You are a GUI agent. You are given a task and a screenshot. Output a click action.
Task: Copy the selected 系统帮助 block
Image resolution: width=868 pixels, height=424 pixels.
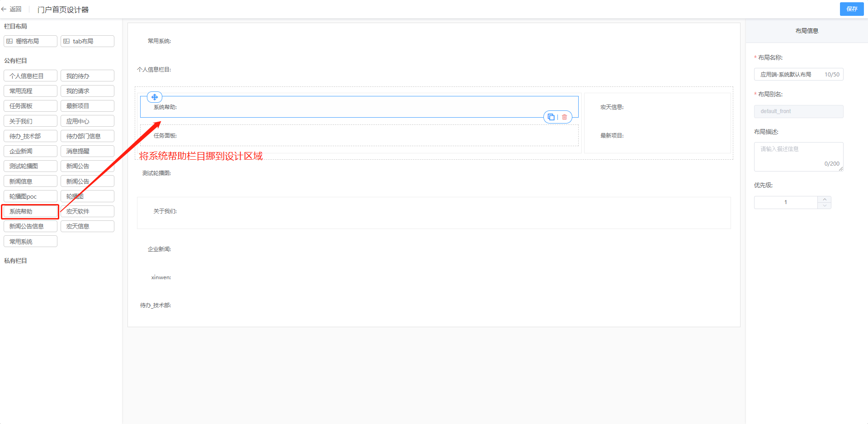tap(551, 117)
